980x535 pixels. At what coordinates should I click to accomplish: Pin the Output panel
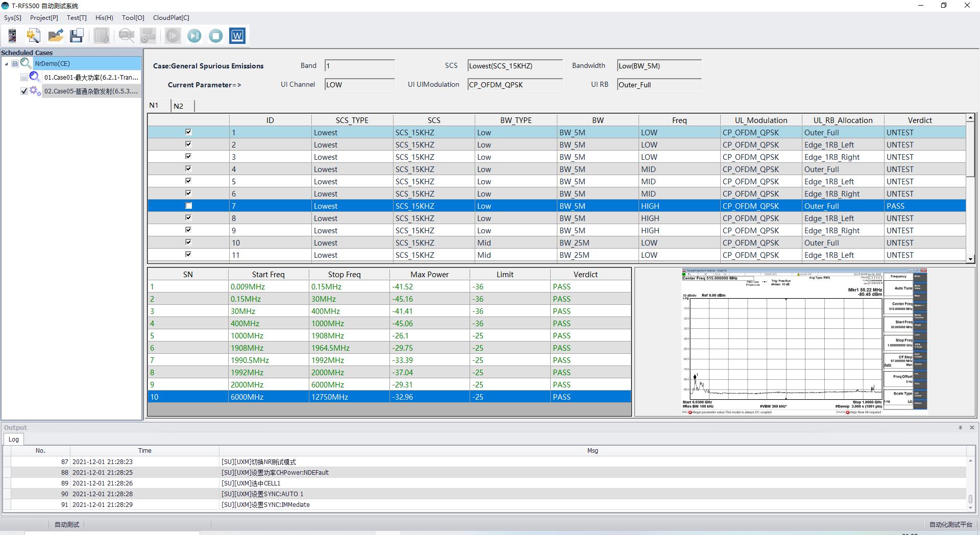pos(960,428)
